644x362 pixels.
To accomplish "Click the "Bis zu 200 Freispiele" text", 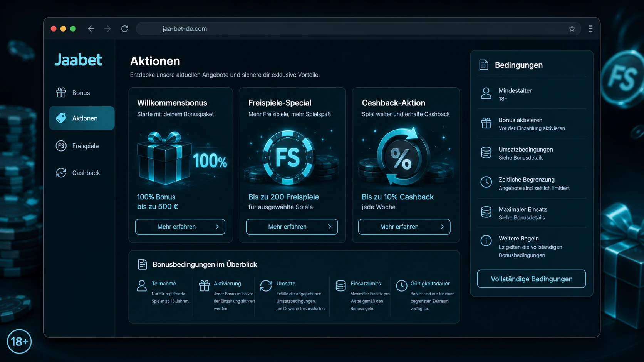I will 283,197.
